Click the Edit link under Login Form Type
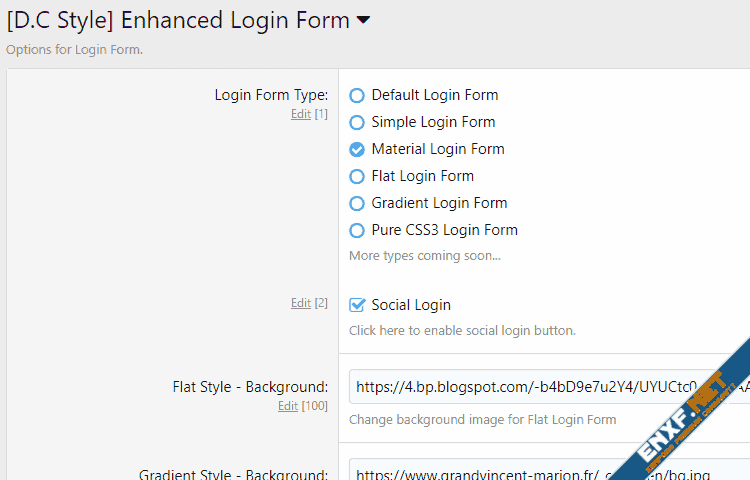750x480 pixels. tap(300, 114)
